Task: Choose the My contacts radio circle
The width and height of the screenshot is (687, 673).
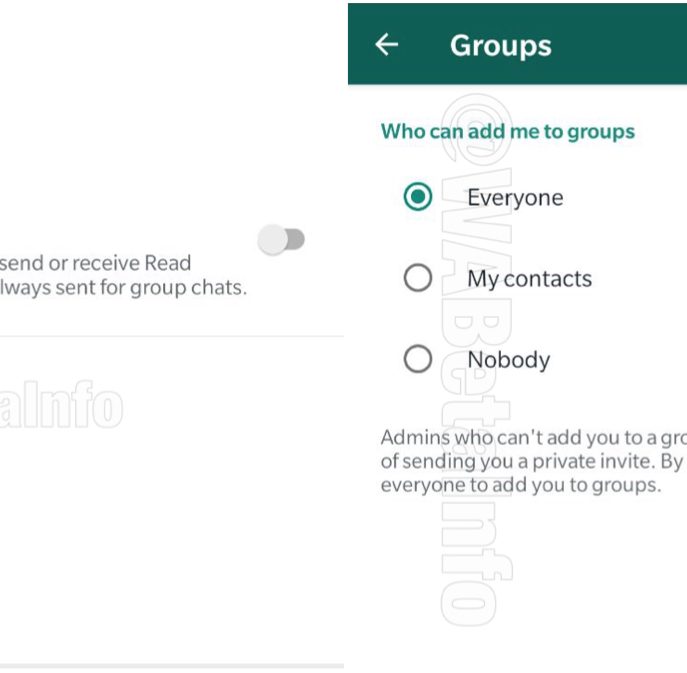Action: pyautogui.click(x=418, y=278)
